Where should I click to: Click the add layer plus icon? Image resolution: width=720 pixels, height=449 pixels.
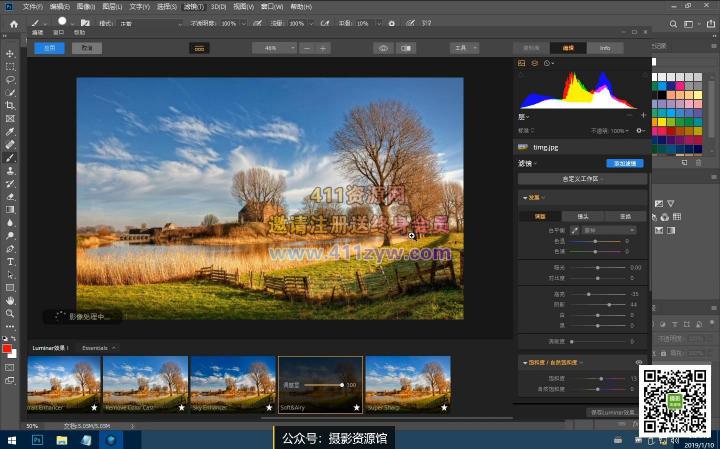coord(643,115)
